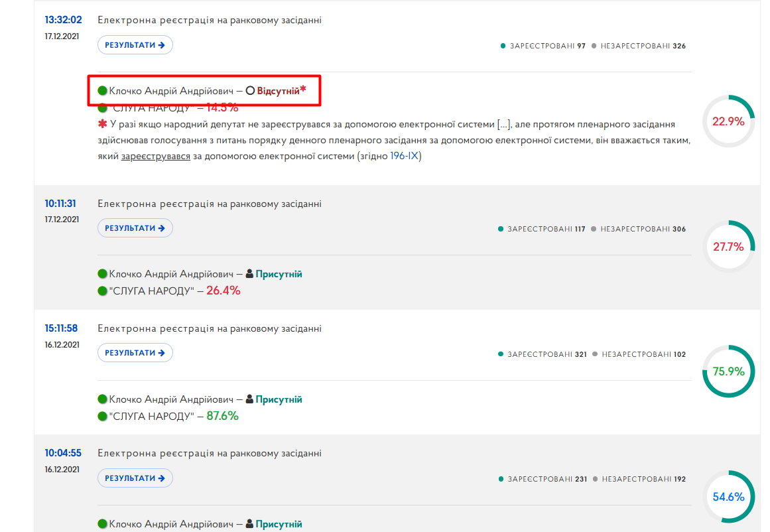Select Присутній status in 15:11:58 entry

tap(279, 399)
